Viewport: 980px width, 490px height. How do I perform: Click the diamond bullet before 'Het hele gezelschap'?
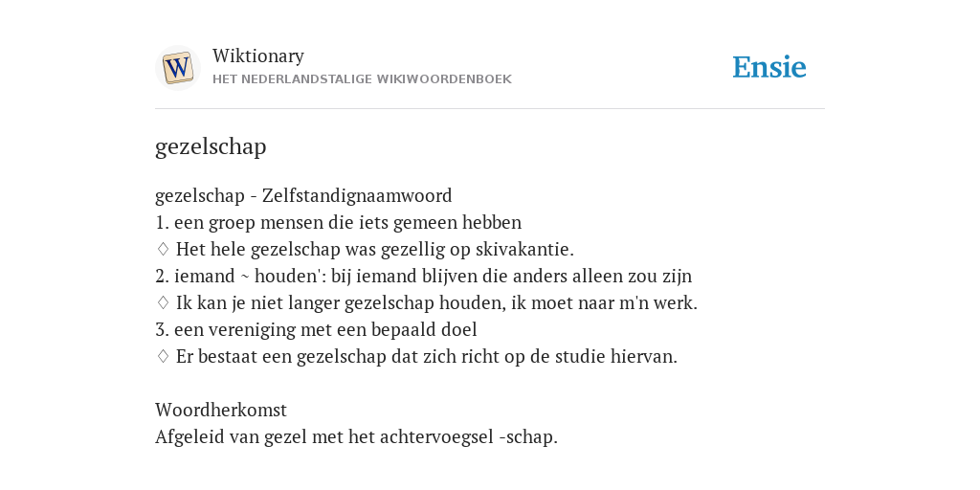[x=163, y=250]
